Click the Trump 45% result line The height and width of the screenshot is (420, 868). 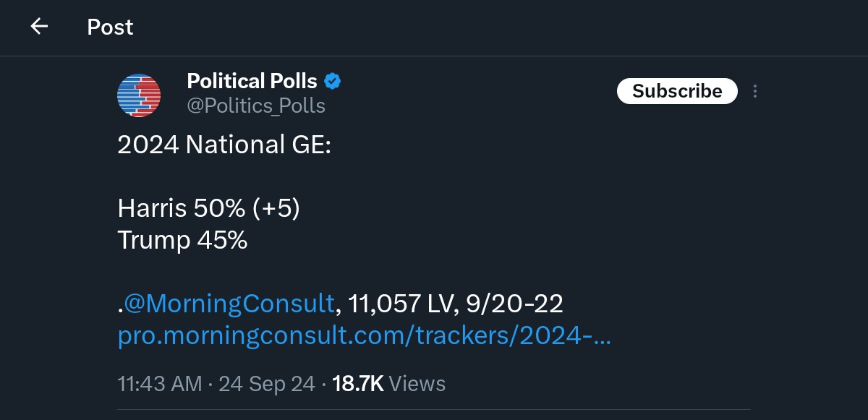pyautogui.click(x=182, y=240)
